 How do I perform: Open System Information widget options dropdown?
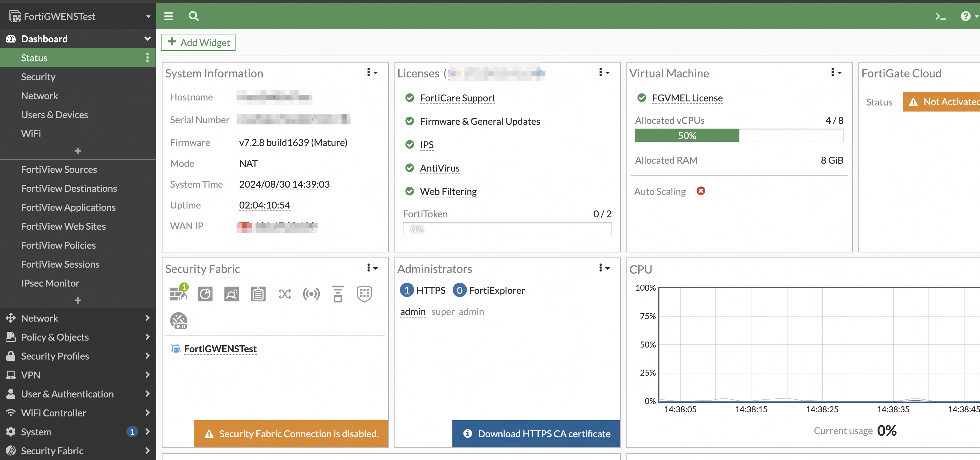tap(372, 73)
